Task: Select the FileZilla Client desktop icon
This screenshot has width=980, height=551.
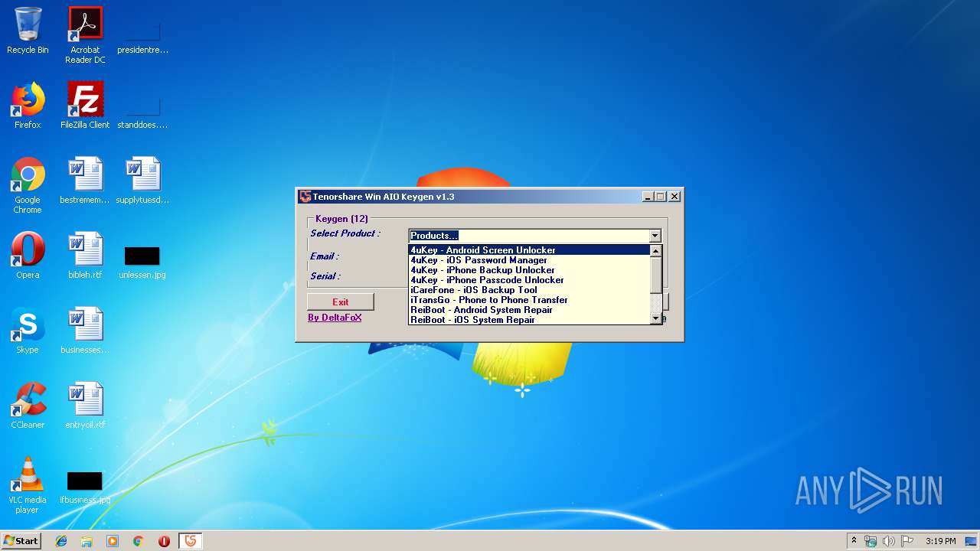Action: pos(85,106)
